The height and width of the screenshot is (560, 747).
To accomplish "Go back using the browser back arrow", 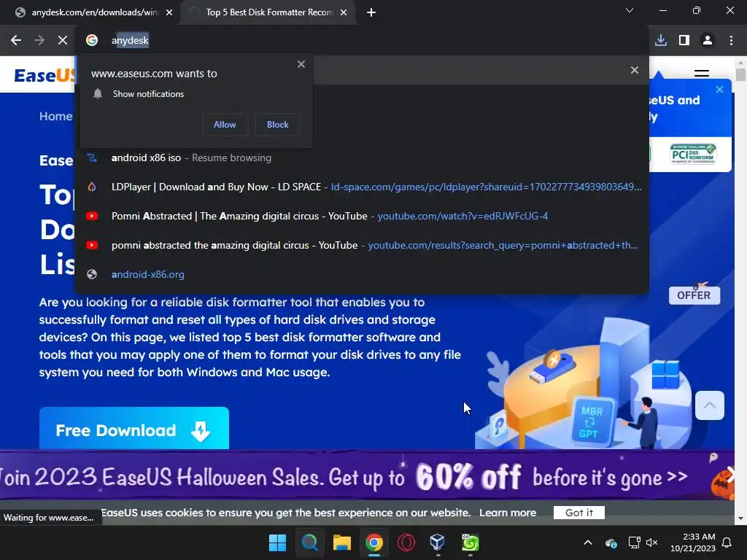I will point(16,41).
